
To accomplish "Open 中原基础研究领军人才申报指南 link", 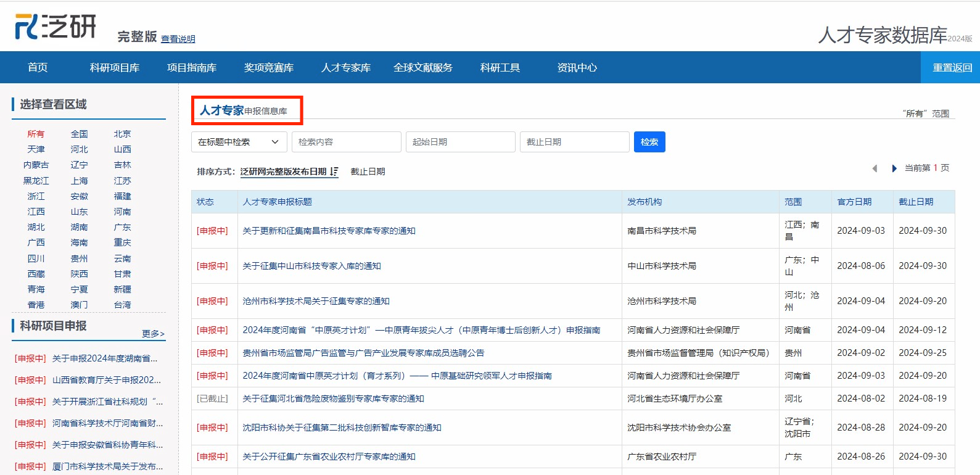I will 397,376.
